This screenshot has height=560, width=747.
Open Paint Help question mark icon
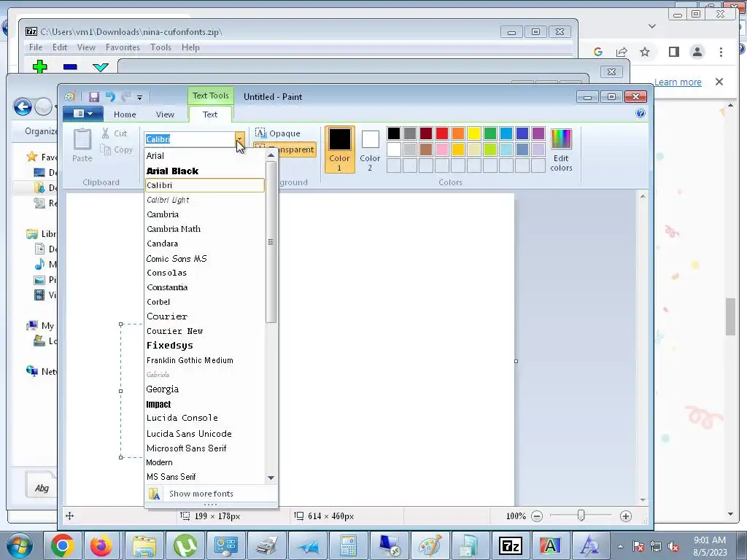pyautogui.click(x=640, y=113)
